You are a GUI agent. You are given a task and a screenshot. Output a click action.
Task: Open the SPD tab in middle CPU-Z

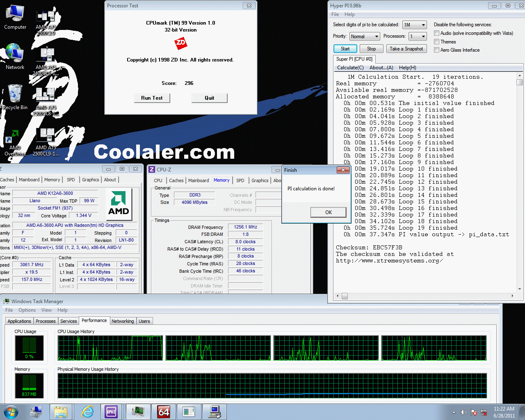click(x=240, y=180)
